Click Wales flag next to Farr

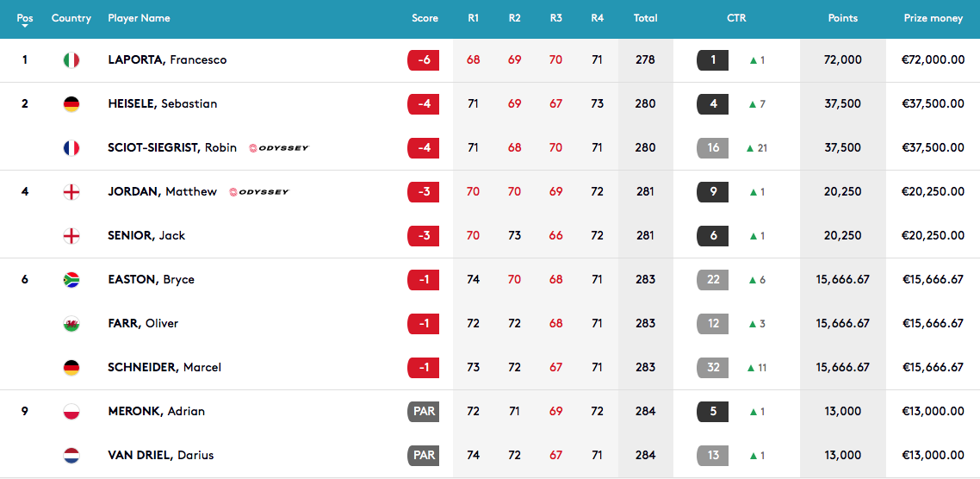tap(71, 324)
